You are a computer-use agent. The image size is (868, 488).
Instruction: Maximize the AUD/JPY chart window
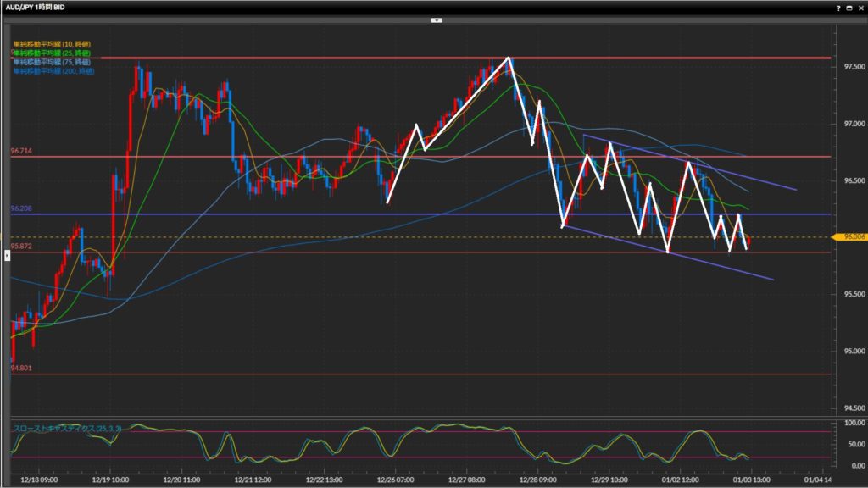849,7
